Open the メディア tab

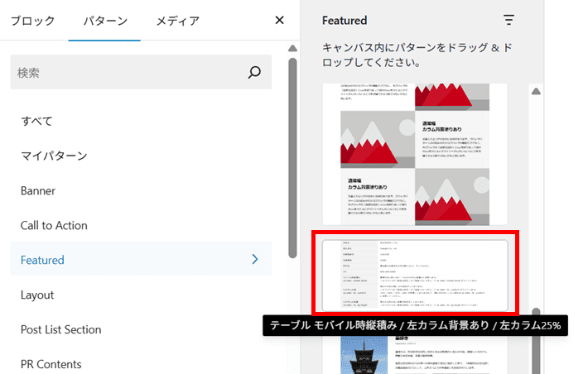[177, 21]
